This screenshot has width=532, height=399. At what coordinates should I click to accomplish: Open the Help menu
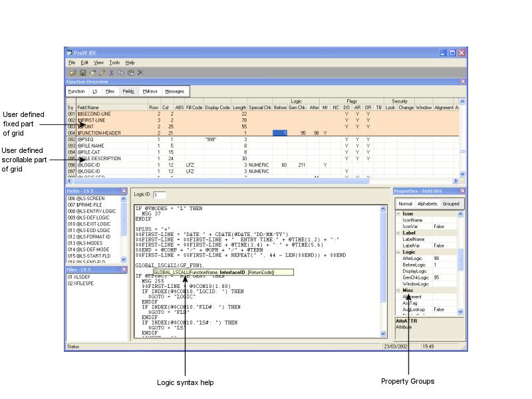130,63
